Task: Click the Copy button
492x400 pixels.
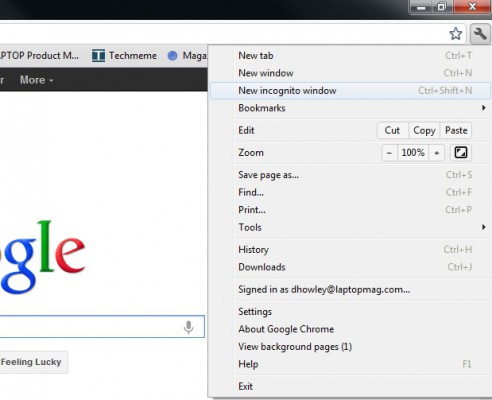Action: point(424,130)
